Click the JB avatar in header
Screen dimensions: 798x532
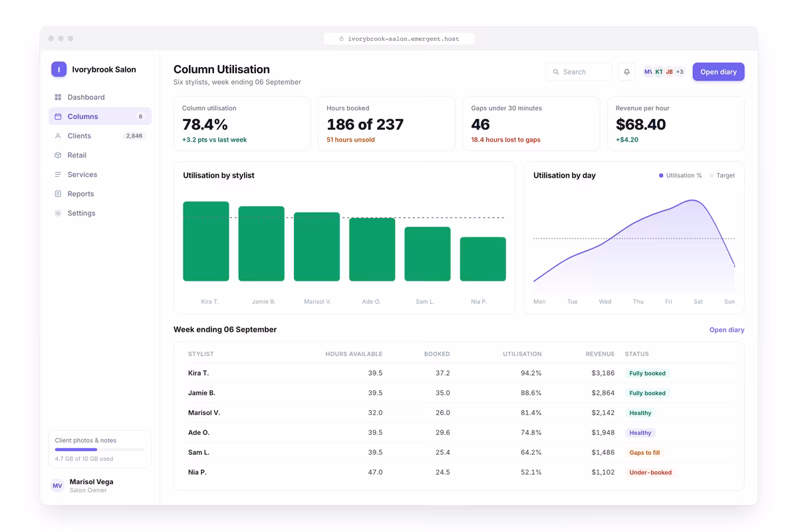pos(670,72)
